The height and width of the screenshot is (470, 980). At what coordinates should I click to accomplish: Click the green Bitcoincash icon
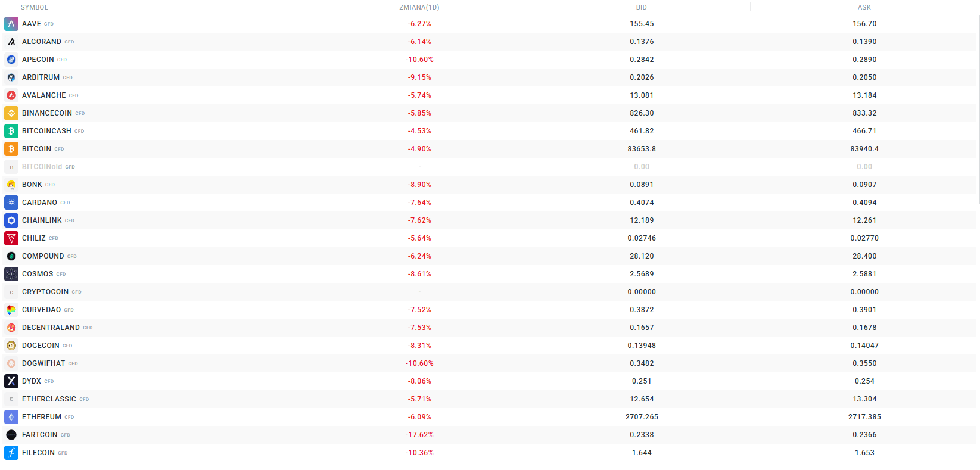11,131
